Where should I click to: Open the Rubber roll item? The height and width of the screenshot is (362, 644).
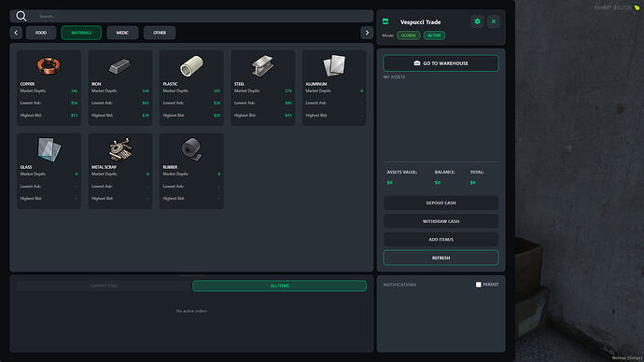(x=191, y=171)
